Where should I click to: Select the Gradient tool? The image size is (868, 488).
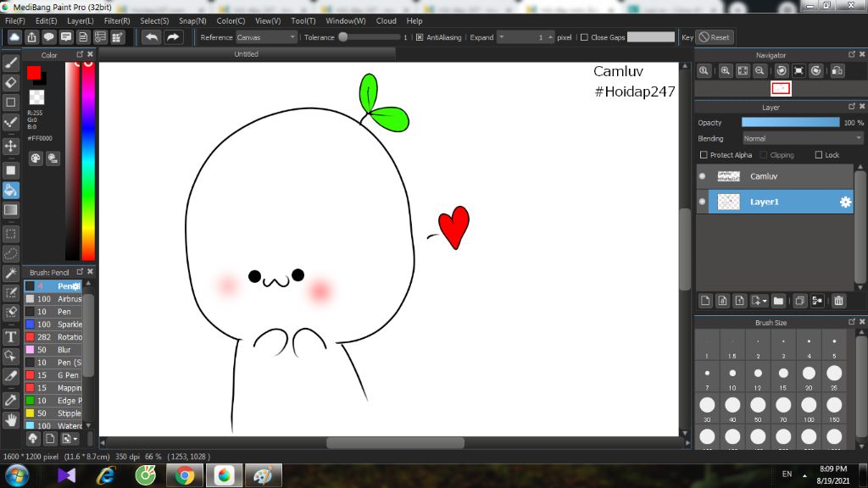[10, 210]
